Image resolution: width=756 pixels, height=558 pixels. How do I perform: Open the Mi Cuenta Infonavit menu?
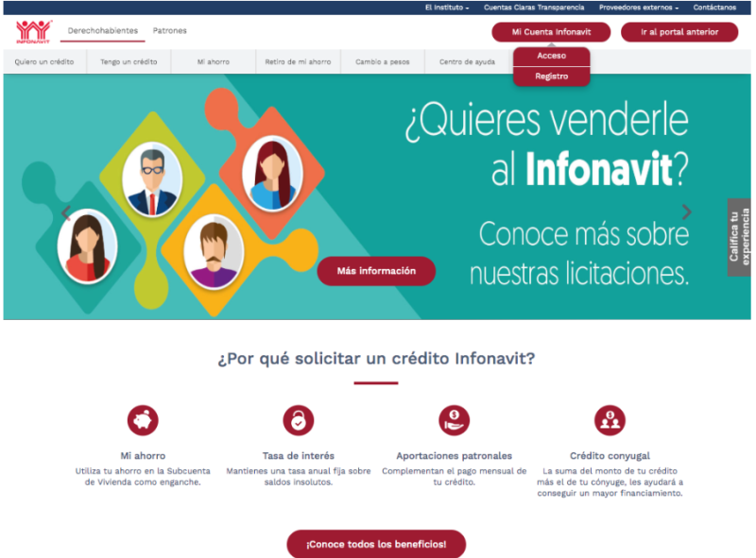point(551,32)
